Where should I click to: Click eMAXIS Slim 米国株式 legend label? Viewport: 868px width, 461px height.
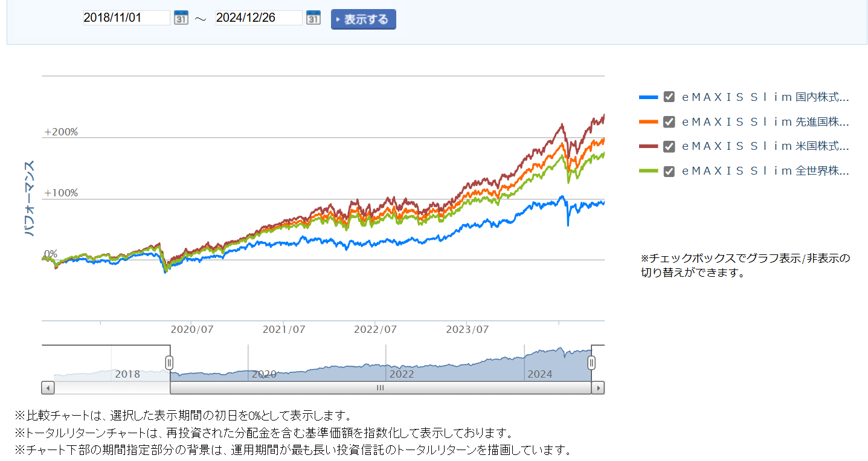pos(765,146)
